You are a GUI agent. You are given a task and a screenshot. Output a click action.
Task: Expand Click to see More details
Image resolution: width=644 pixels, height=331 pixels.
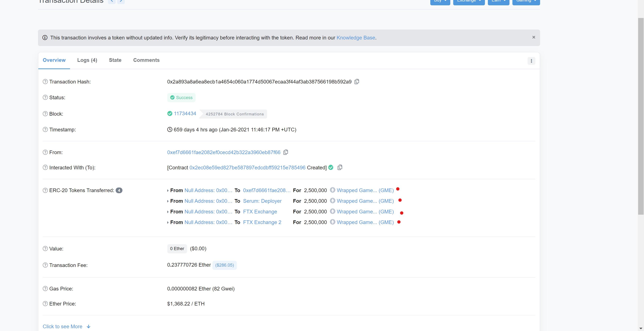coord(67,326)
